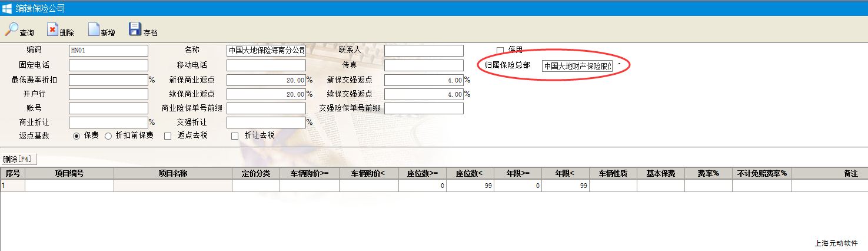The image size is (868, 251).
Task: Click the 项目编号 column header
Action: (69, 173)
